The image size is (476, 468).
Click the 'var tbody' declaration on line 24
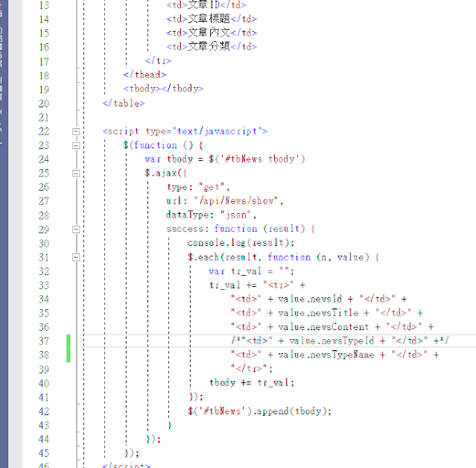click(169, 159)
